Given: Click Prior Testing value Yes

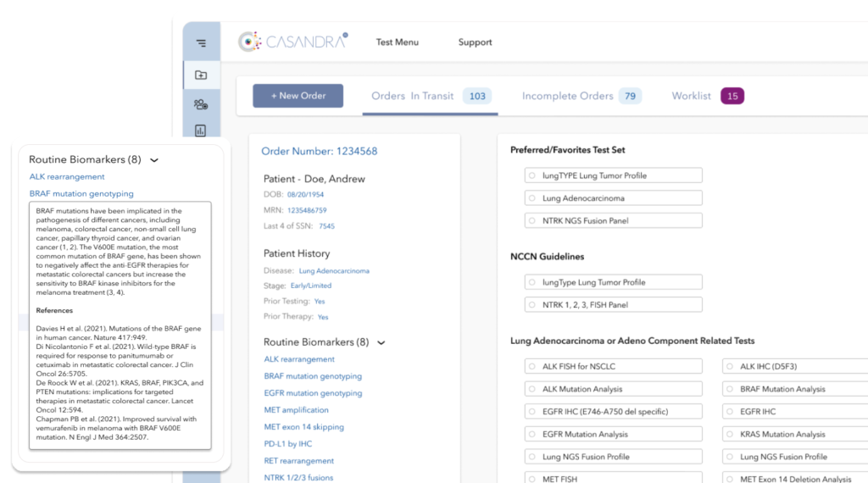Looking at the screenshot, I should point(320,302).
